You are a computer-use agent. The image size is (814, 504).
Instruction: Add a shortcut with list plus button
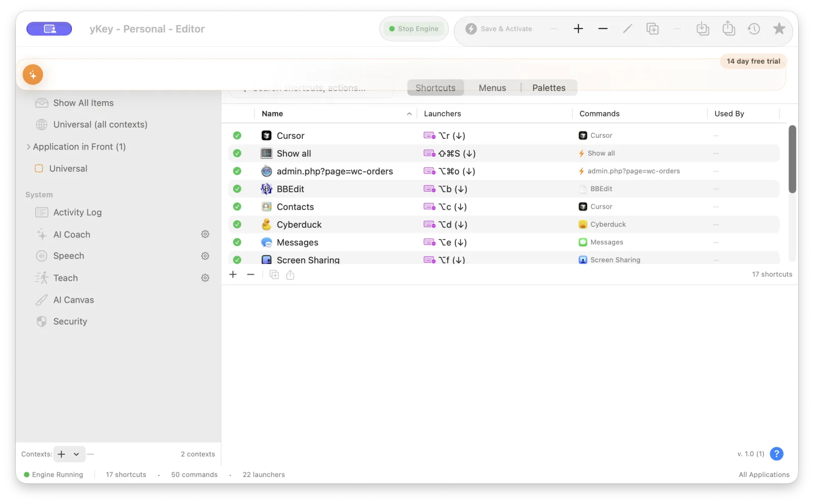point(233,275)
